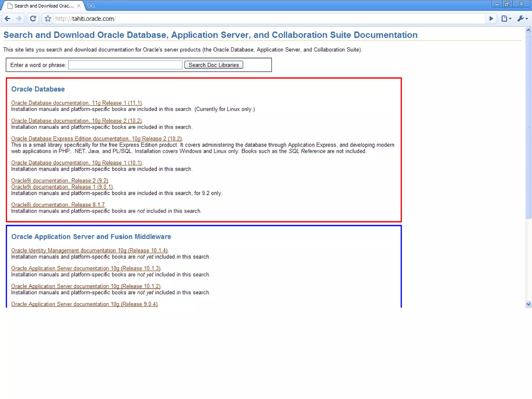532x399 pixels.
Task: Bookmark this page with the star icon
Action: [x=48, y=19]
